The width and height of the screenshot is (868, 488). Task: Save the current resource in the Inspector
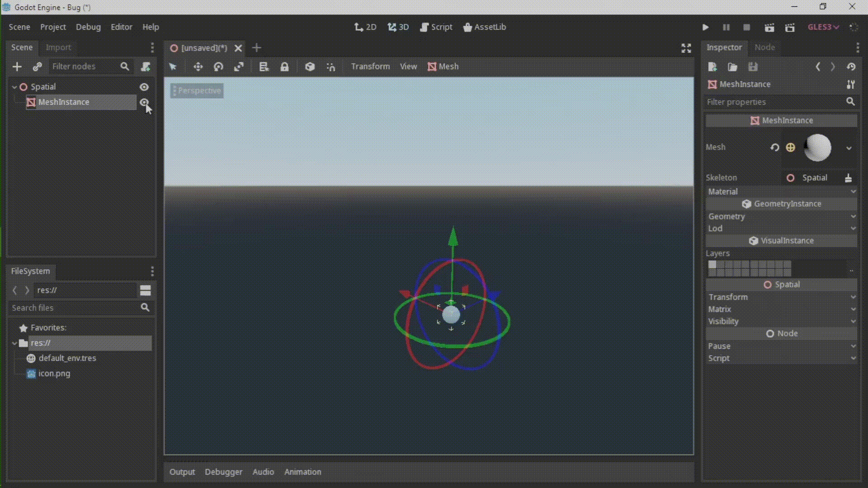pyautogui.click(x=753, y=66)
